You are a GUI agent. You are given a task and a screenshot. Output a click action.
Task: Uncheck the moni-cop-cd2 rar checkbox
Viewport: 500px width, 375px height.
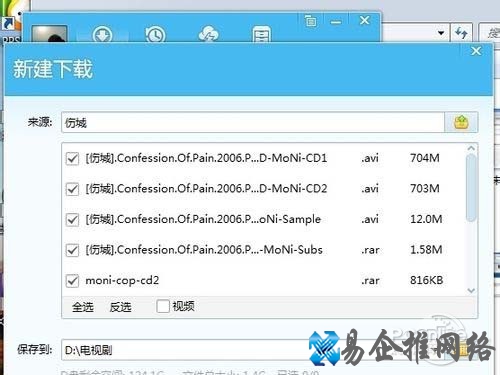(x=72, y=281)
